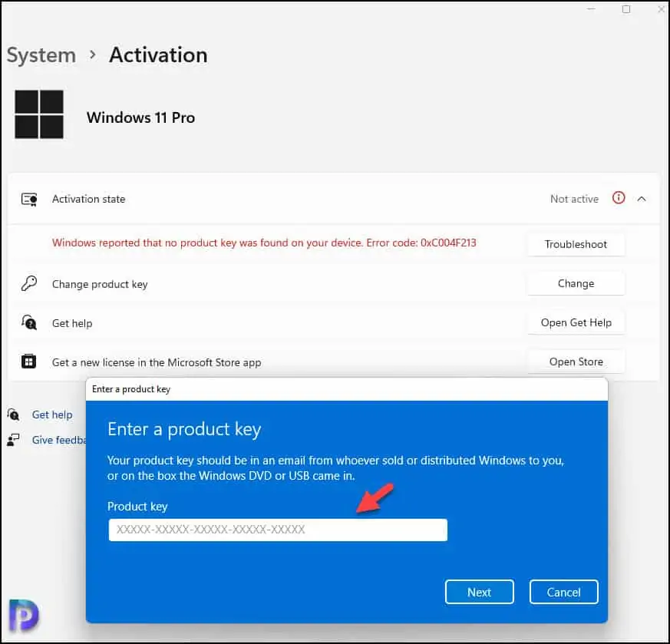This screenshot has width=670, height=644.
Task: Open the Get help link below the list
Action: click(52, 414)
